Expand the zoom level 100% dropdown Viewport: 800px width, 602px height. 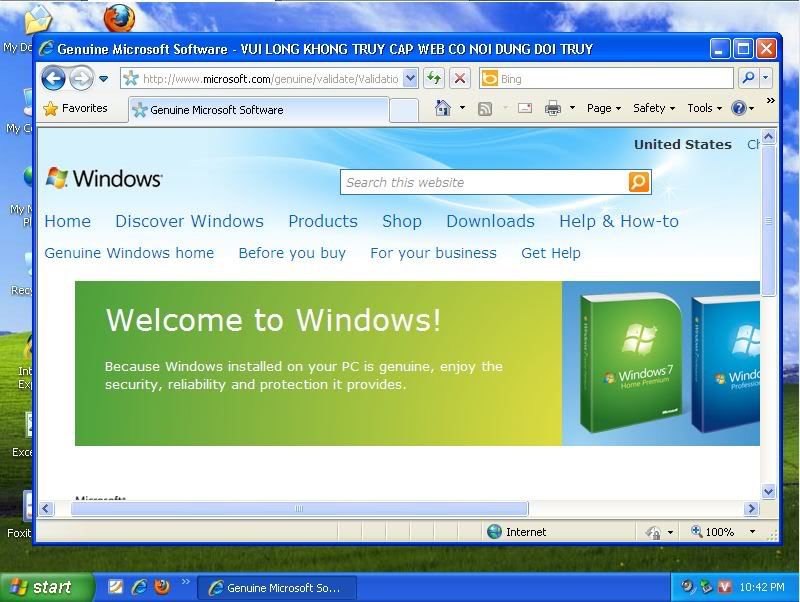coord(752,532)
